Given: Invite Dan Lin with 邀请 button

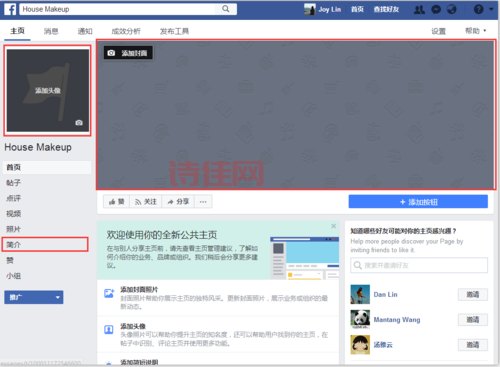Looking at the screenshot, I should click(x=473, y=294).
